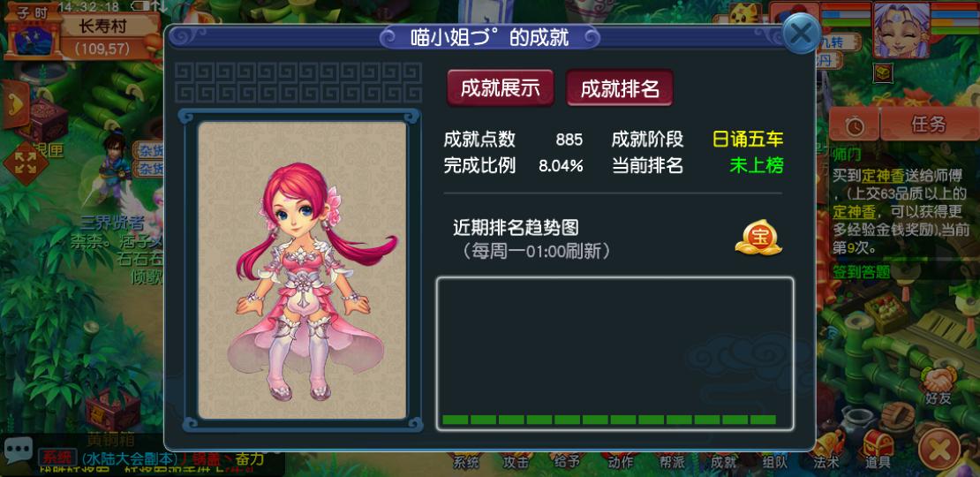Click the 签到答题 link in quest list
The image size is (980, 477).
click(x=861, y=271)
